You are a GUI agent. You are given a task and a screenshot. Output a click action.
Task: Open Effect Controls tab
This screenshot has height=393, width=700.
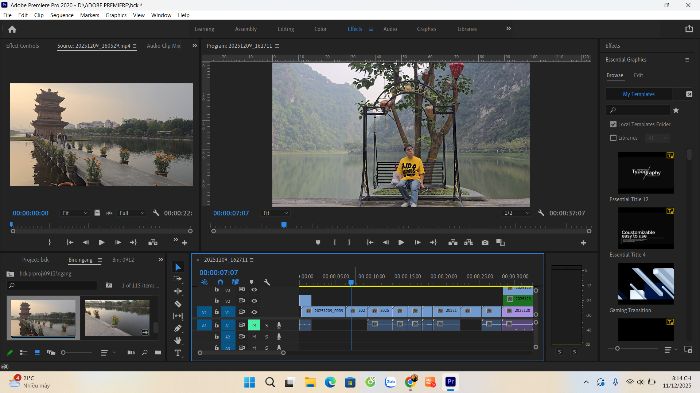[23, 46]
